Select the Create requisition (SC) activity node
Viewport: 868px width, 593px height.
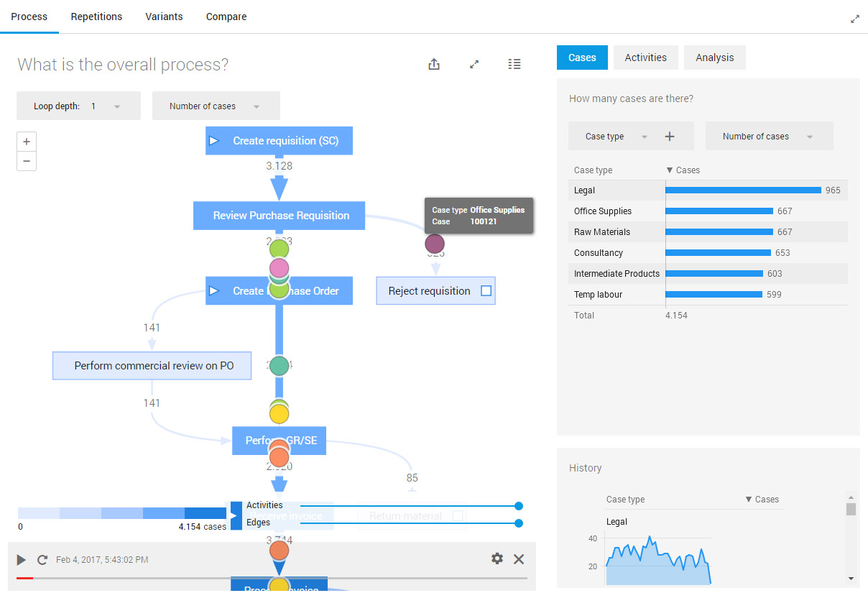(x=279, y=141)
